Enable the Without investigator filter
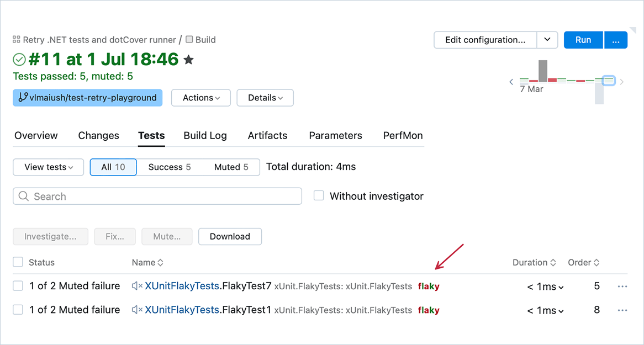Viewport: 644px width, 345px height. pos(319,195)
